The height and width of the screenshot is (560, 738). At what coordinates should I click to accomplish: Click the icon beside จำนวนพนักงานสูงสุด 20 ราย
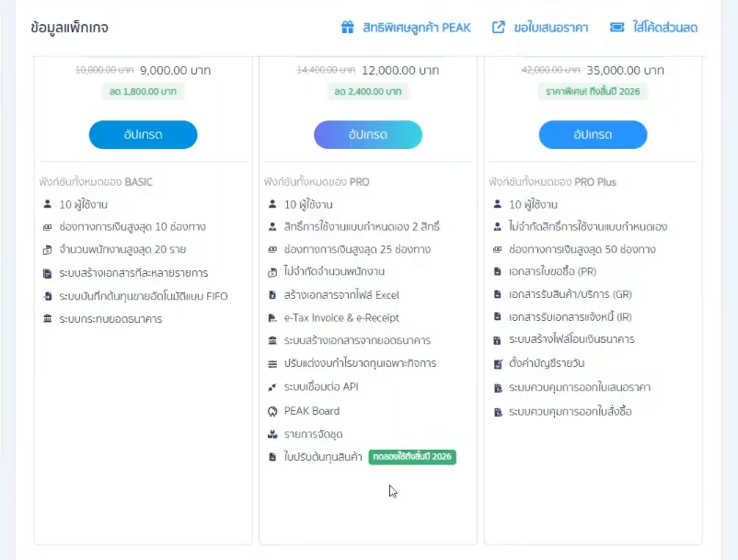click(47, 250)
